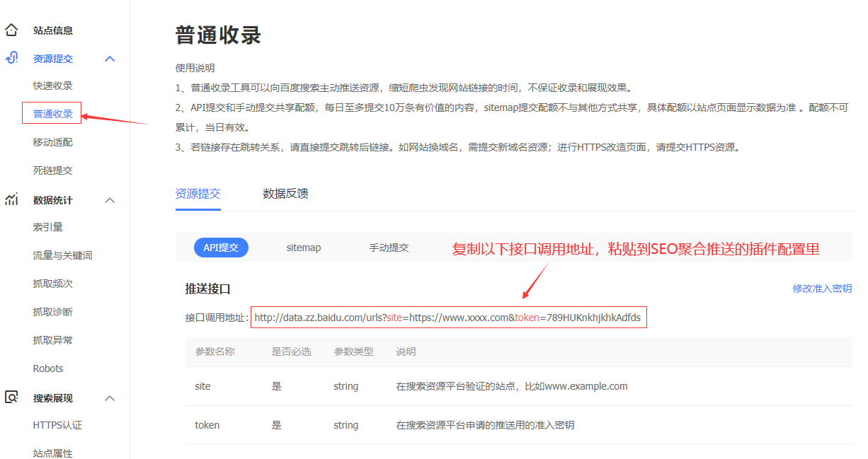
Task: Collapse the 数据统计 section chevron
Action: 110,200
